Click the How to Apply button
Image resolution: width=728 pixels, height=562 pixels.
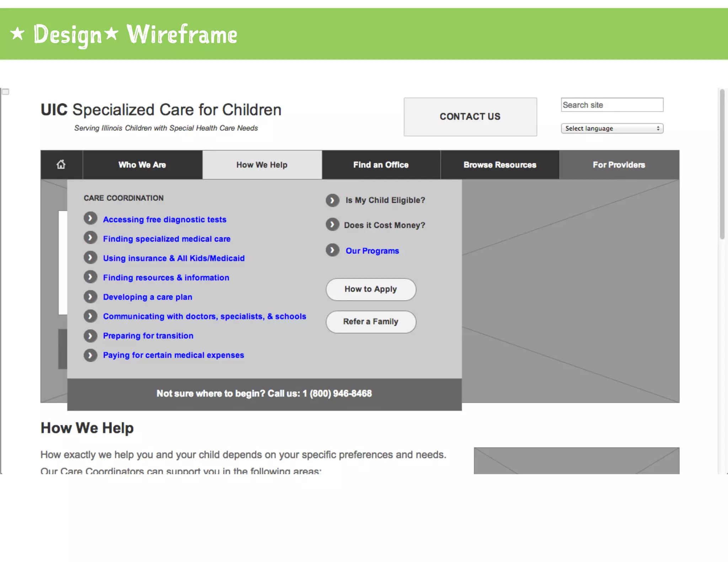(371, 289)
